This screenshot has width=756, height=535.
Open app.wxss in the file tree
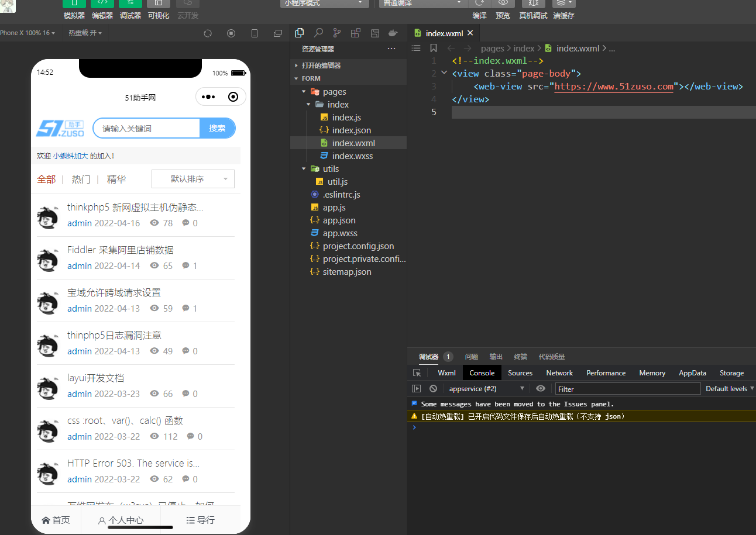(348, 233)
